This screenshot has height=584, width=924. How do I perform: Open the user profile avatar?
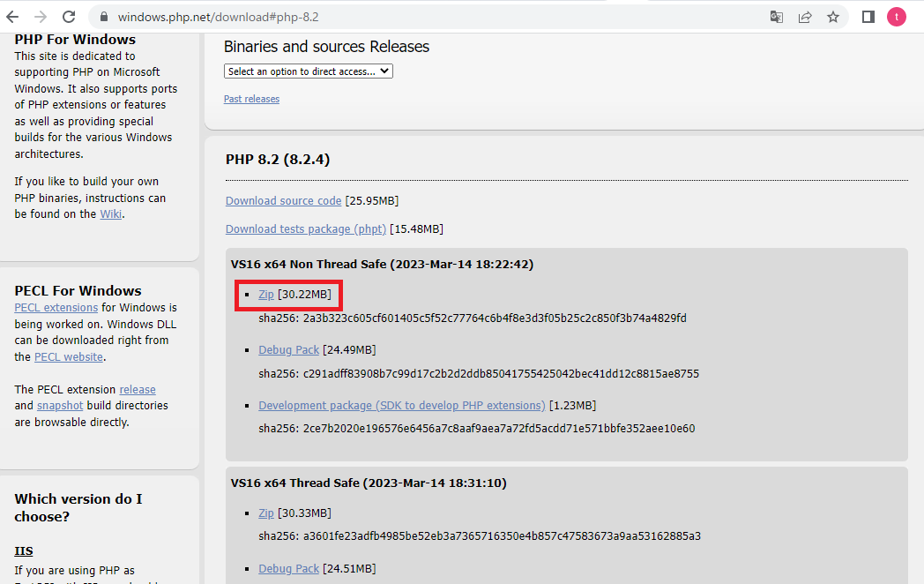point(897,17)
